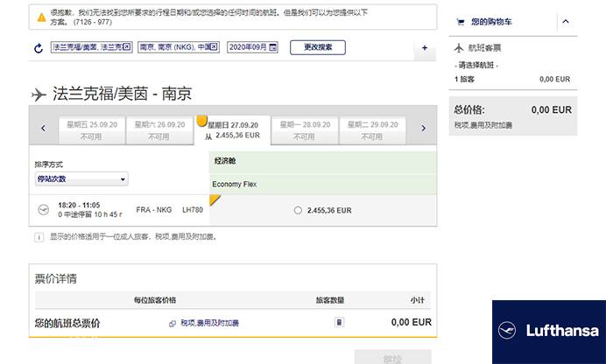The height and width of the screenshot is (364, 606).
Task: Open the sort-by dropdown 停站次数
Action: (x=81, y=179)
